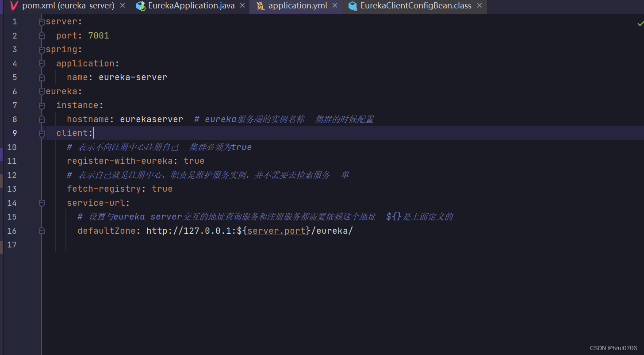Click fold end marker on defaultZone line
Screen dimensions: 644x355
pos(42,231)
